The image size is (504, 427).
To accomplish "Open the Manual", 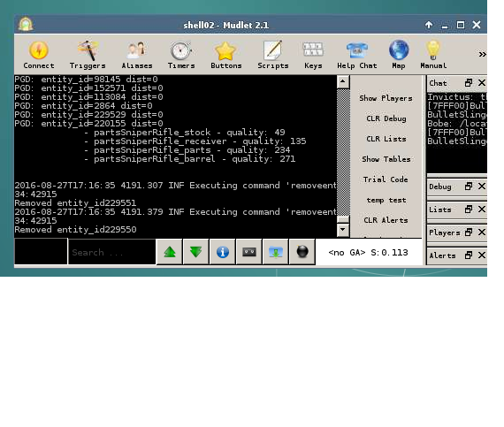I will [433, 55].
